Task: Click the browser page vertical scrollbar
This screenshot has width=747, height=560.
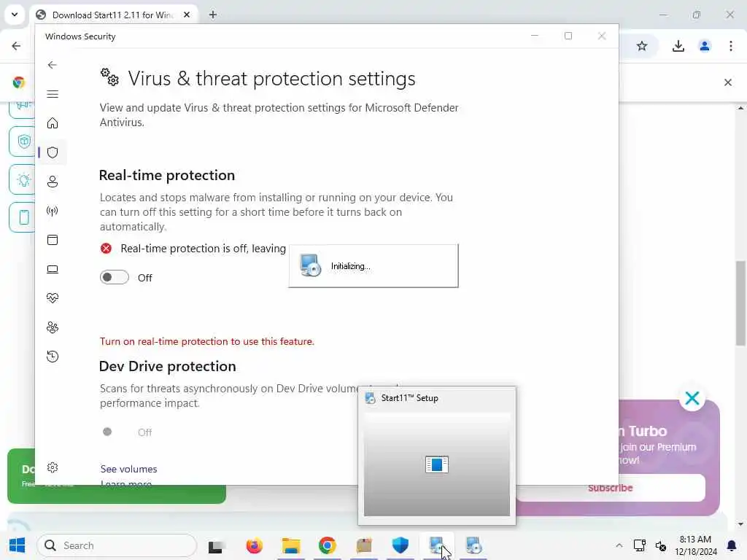Action: [741, 303]
